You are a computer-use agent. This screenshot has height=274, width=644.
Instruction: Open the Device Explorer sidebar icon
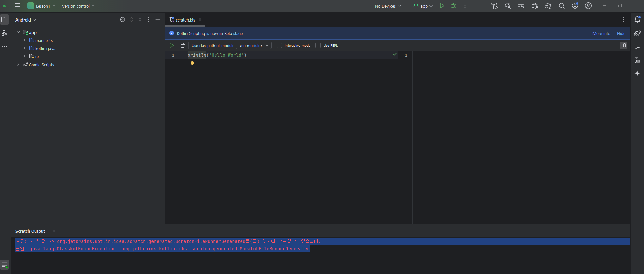pyautogui.click(x=637, y=60)
